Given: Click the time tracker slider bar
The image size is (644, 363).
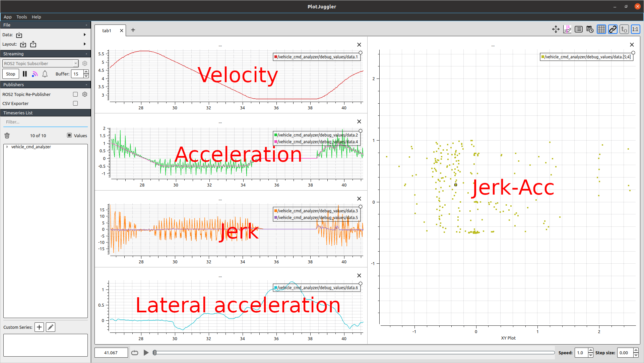Looking at the screenshot, I should tap(354, 353).
